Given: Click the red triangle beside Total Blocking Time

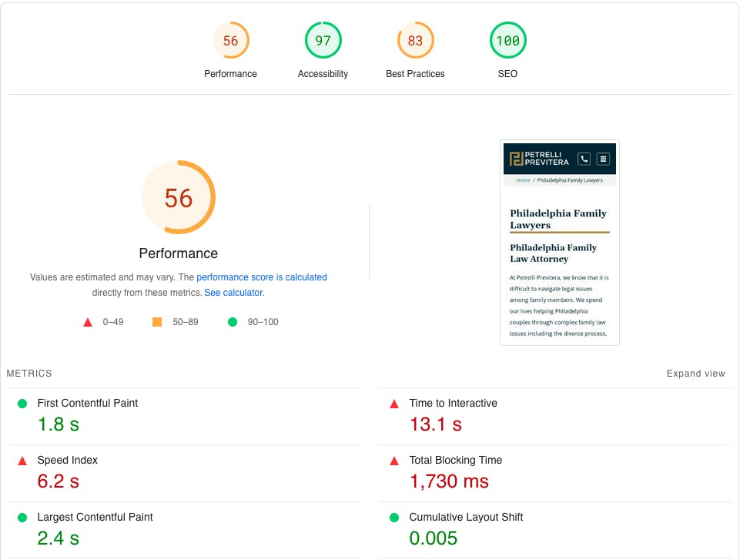Looking at the screenshot, I should [x=394, y=461].
